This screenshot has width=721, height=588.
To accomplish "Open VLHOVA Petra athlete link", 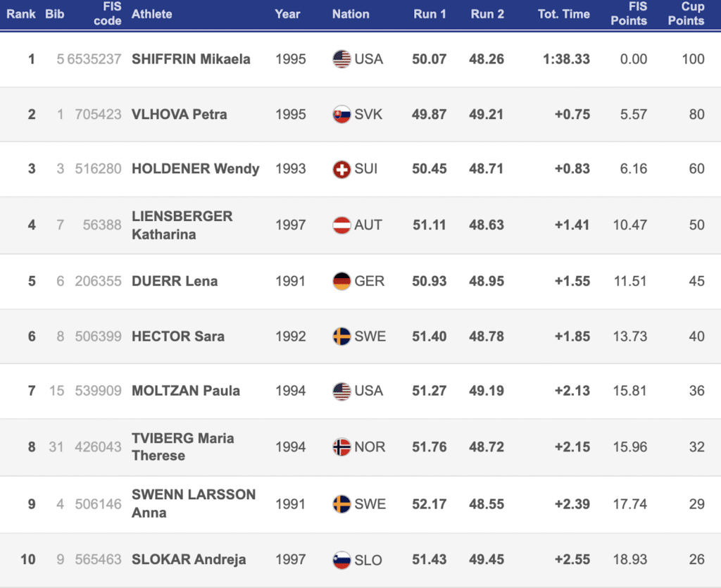I will [x=179, y=114].
